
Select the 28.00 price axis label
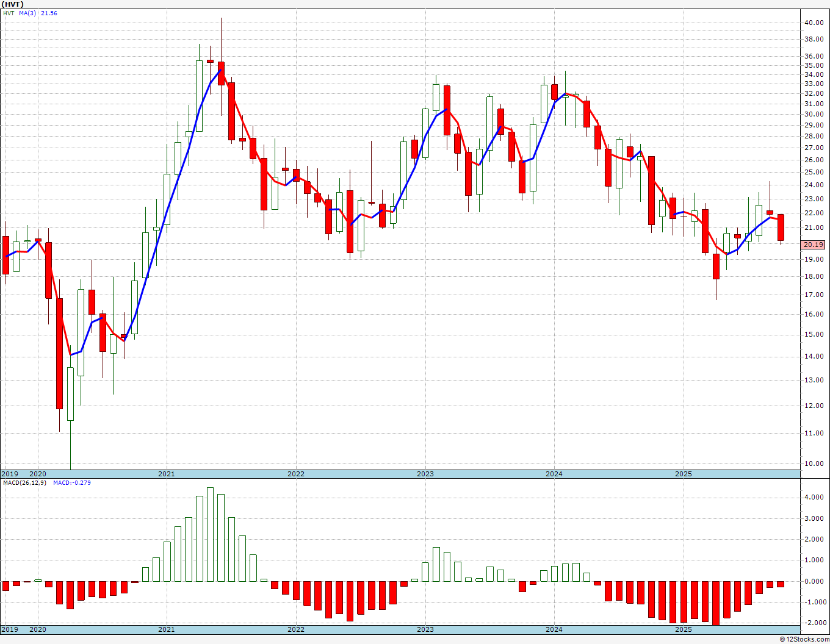coord(814,136)
